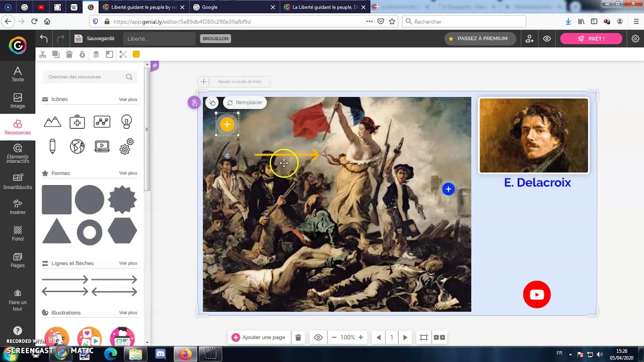Click the blue plus marker on painting
644x362 pixels.
(448, 189)
